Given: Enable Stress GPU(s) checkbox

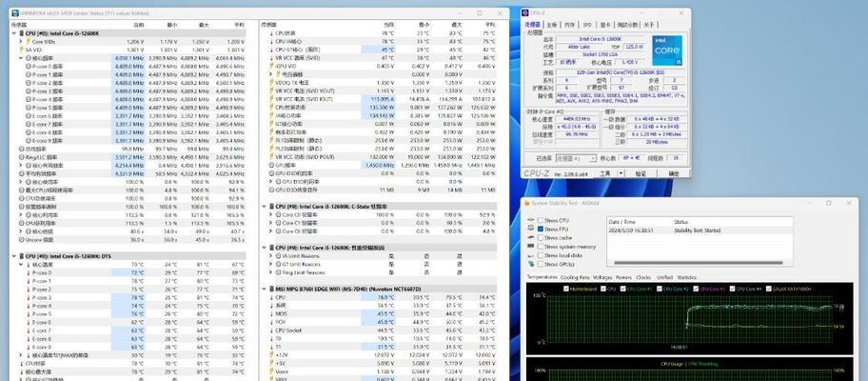Looking at the screenshot, I should tap(541, 264).
